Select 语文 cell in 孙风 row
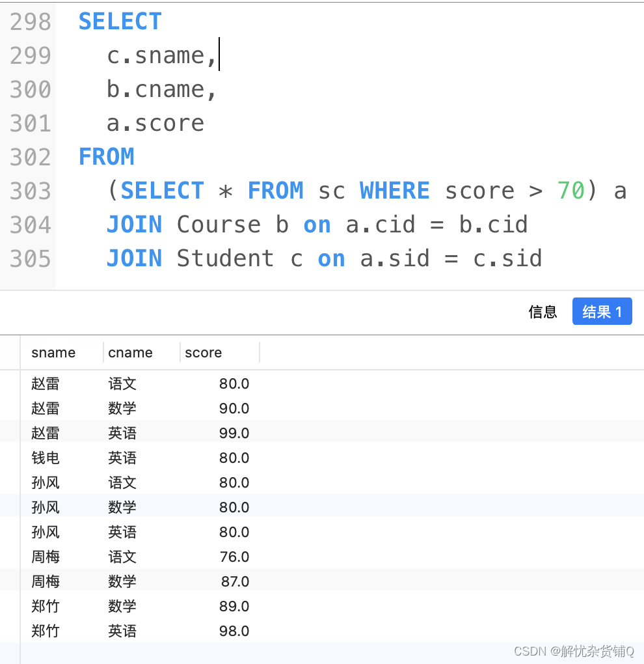 pos(122,482)
